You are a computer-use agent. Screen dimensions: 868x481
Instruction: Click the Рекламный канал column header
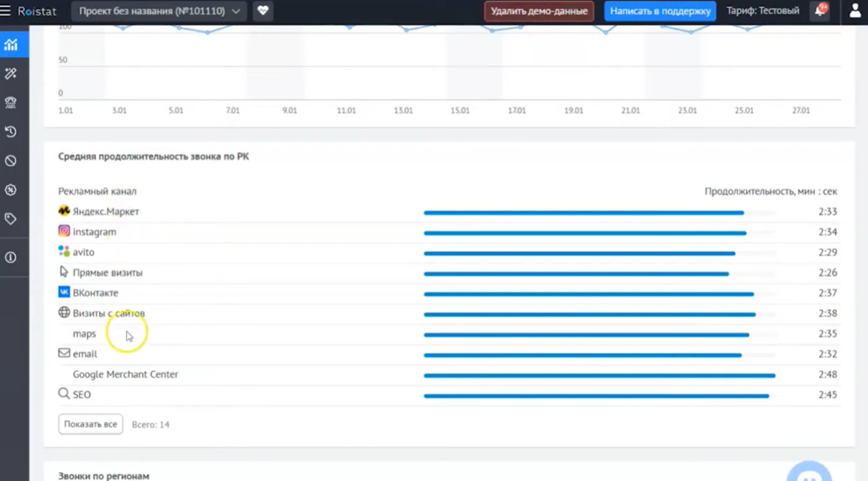97,191
